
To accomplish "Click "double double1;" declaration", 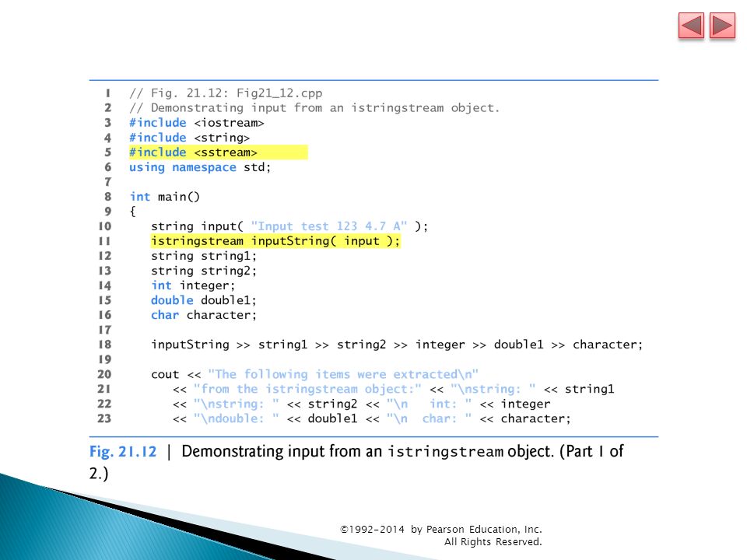I will [204, 300].
